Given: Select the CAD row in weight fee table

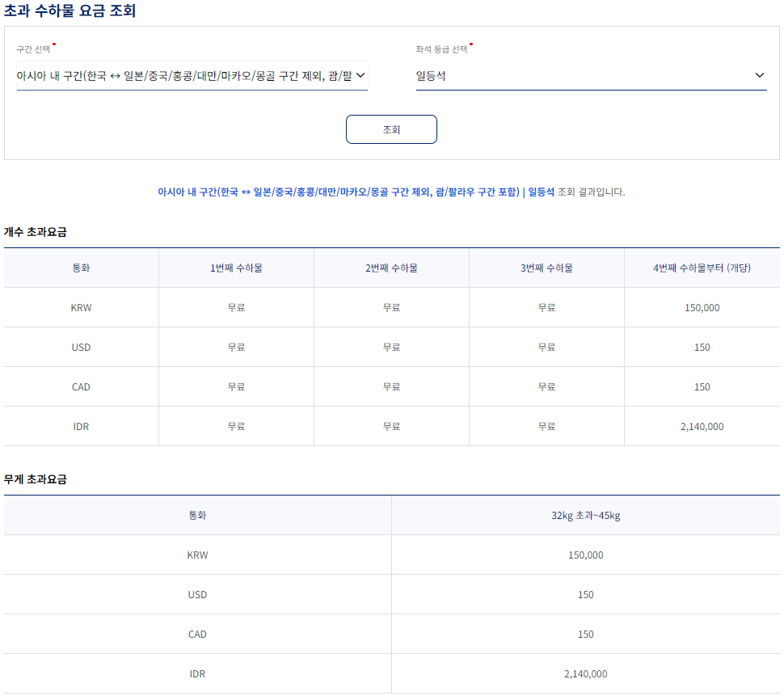Looking at the screenshot, I should 198,634.
